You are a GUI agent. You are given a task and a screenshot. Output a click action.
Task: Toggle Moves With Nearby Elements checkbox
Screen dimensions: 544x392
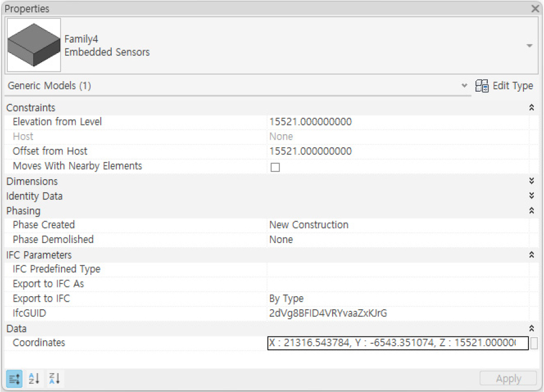coord(275,167)
